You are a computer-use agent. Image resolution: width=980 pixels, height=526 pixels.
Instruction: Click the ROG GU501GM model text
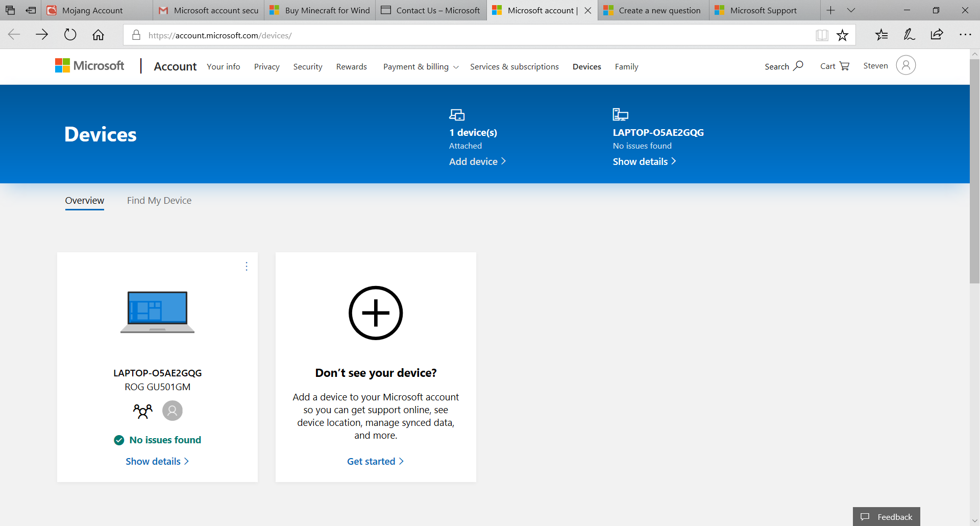click(x=158, y=387)
